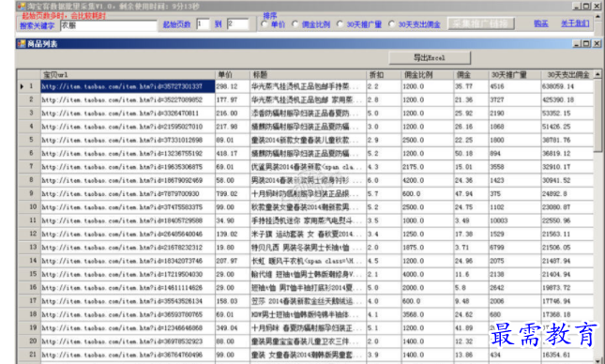605x364 pixels.
Task: Click the 起始页数 start page box
Action: [203, 24]
